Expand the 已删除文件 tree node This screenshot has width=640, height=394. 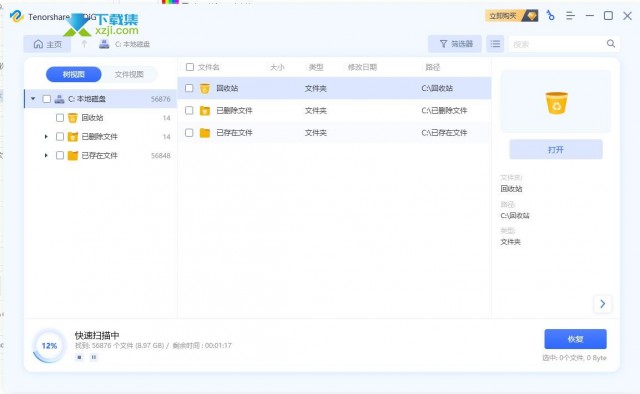[46, 136]
